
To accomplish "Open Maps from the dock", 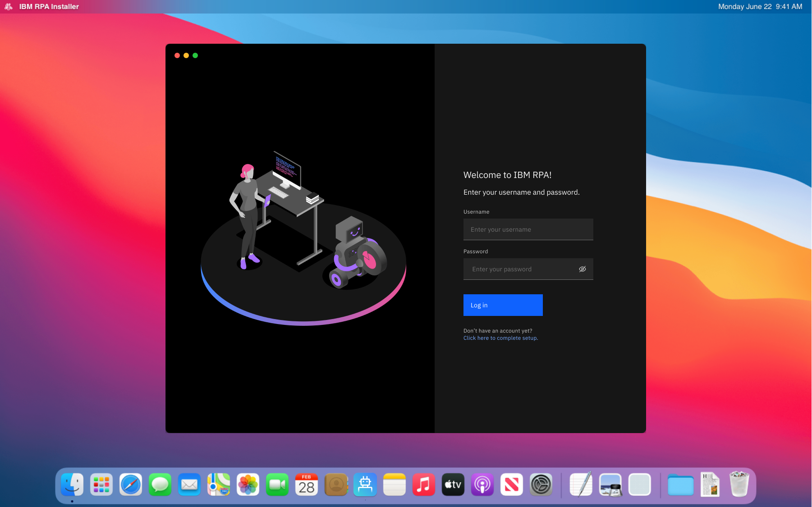I will click(x=219, y=485).
